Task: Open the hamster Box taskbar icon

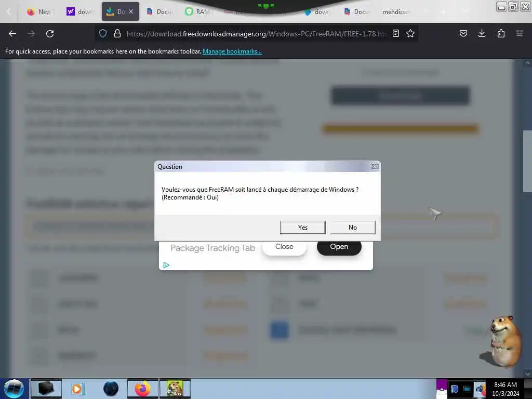Action: (175, 389)
